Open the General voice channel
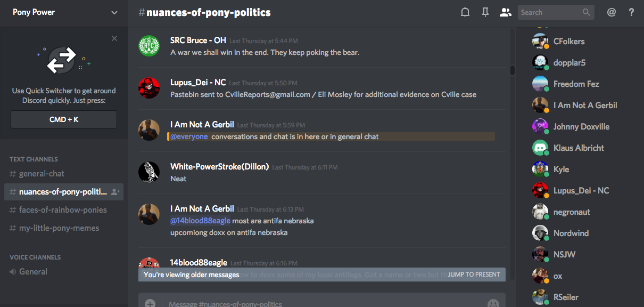 click(x=34, y=272)
